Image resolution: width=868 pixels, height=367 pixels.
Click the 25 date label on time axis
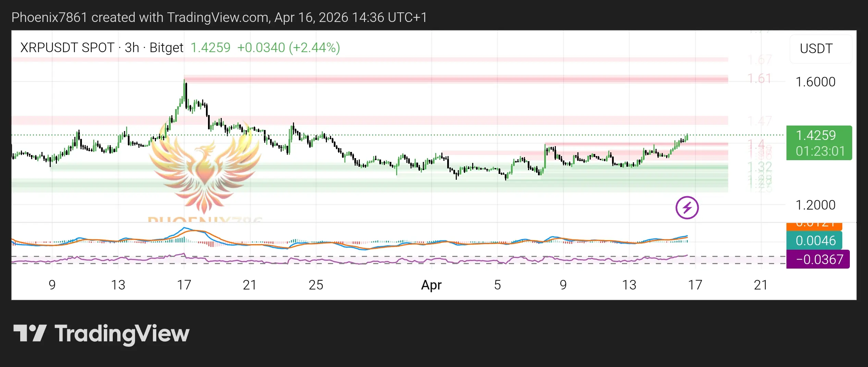[x=316, y=285]
